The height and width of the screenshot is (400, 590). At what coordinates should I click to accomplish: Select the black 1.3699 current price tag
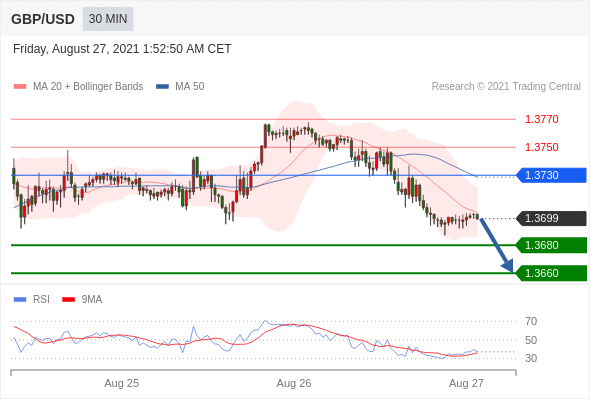551,218
